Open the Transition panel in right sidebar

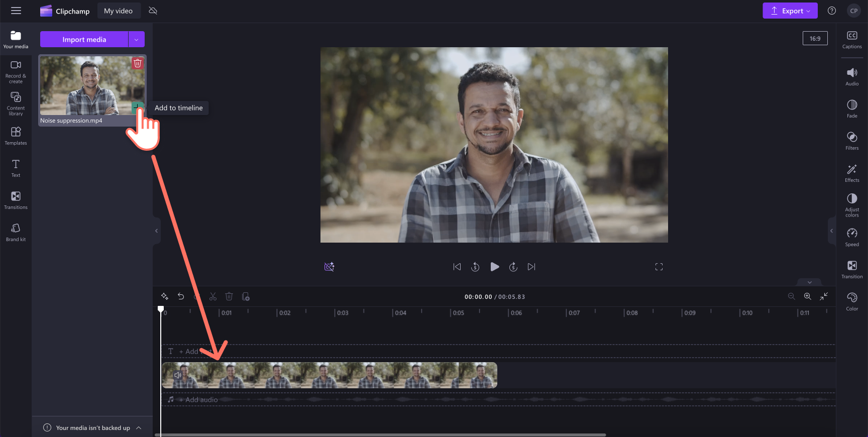coord(852,270)
